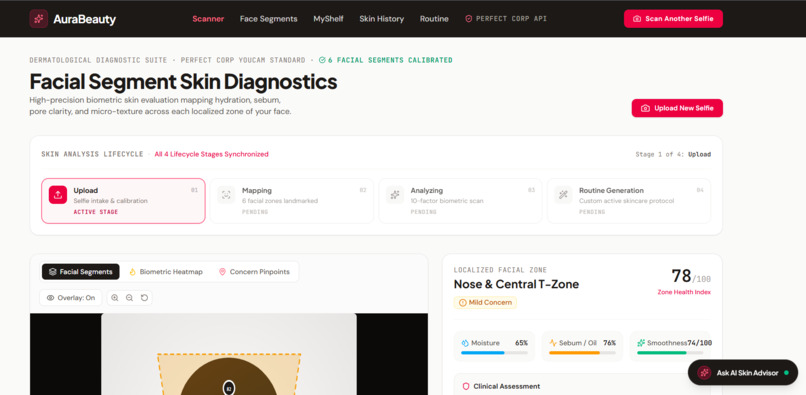Click the Clinical Assessment title text
806x395 pixels.
507,386
